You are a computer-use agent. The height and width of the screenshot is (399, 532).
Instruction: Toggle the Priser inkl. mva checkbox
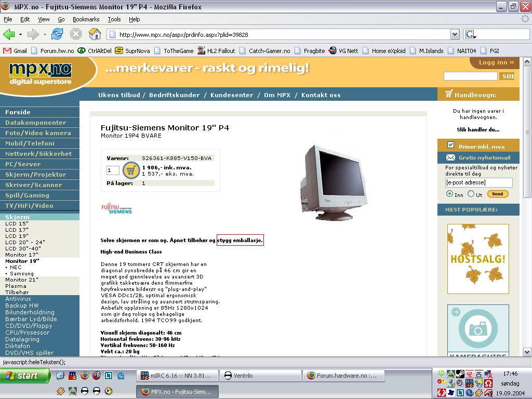[x=450, y=145]
